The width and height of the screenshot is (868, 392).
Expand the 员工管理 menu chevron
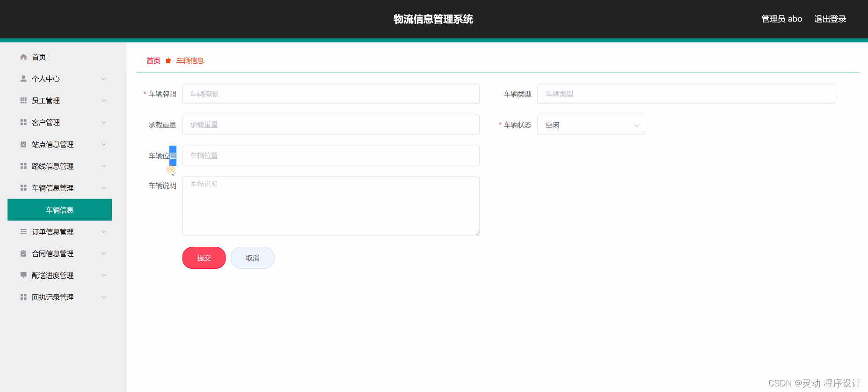(104, 100)
